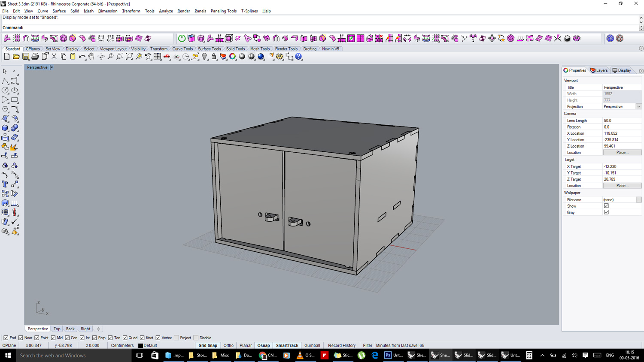Toggle Gumball in status bar

click(312, 345)
